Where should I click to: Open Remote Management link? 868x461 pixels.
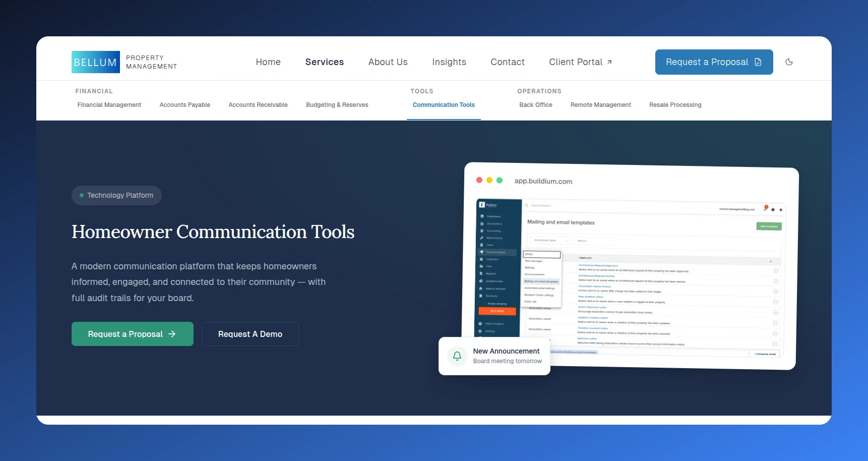[601, 105]
